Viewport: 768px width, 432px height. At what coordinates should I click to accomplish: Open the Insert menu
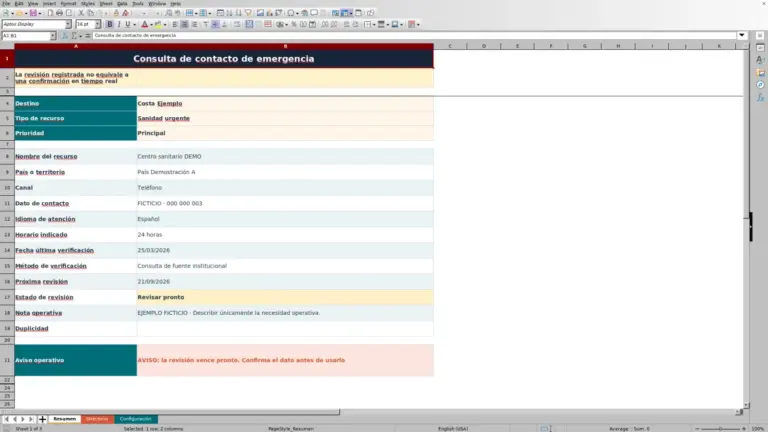[49, 3]
